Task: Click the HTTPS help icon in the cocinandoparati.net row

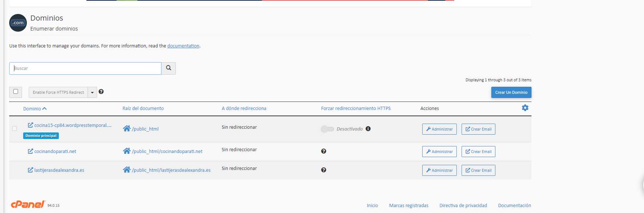Action: point(324,151)
